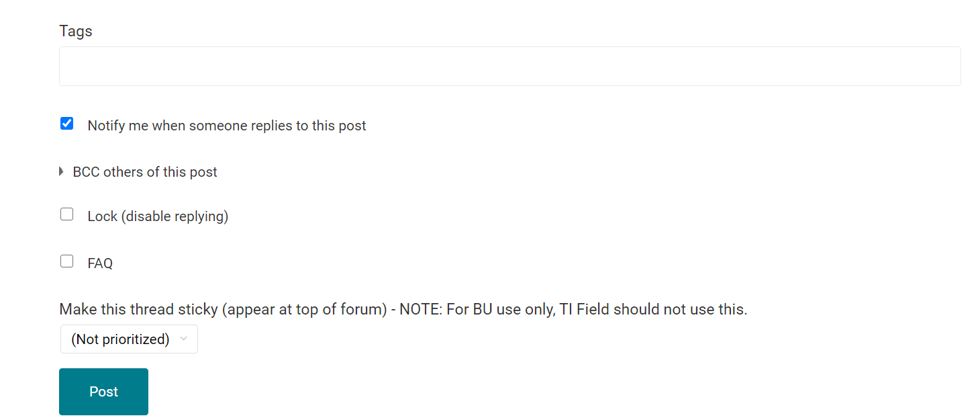This screenshot has height=420, width=980.
Task: Click the BCC disclosure triangle icon
Action: (x=62, y=172)
